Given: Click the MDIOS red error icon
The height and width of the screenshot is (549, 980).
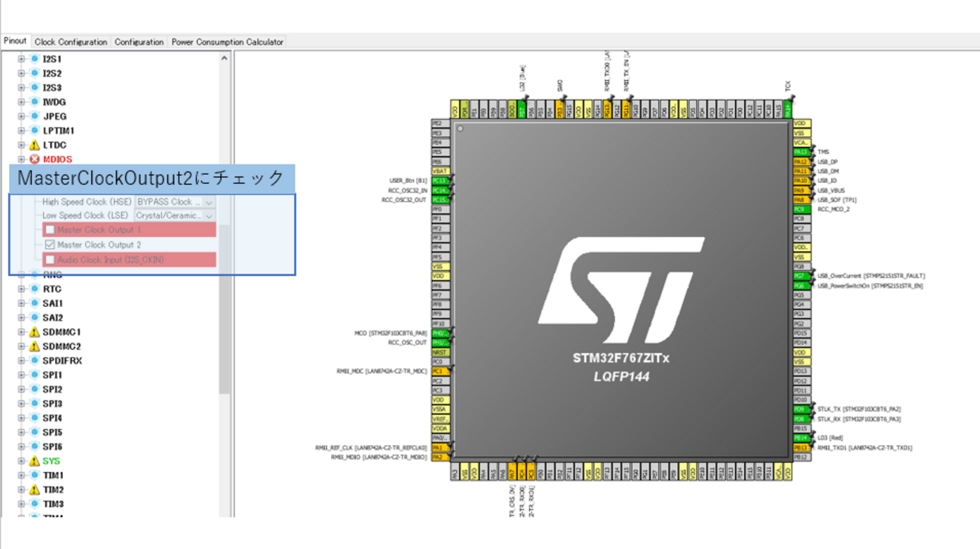Looking at the screenshot, I should click(34, 159).
